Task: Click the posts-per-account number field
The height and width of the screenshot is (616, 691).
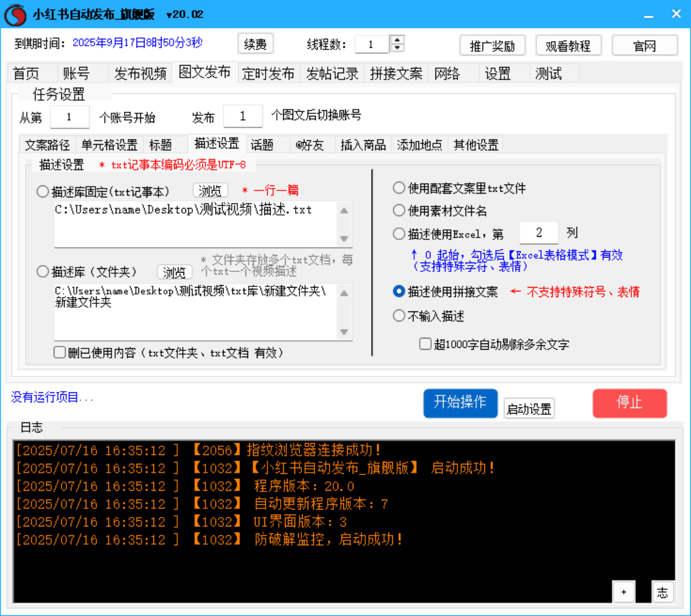Action: click(243, 116)
